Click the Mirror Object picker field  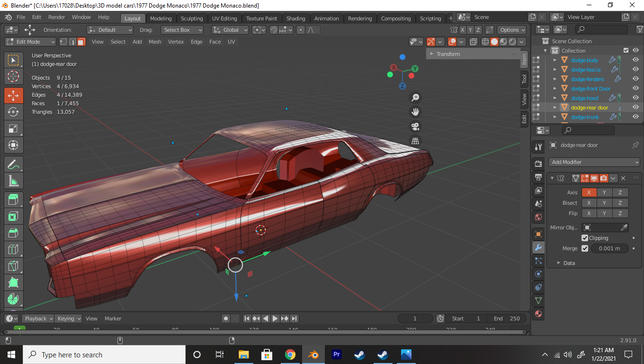click(605, 227)
